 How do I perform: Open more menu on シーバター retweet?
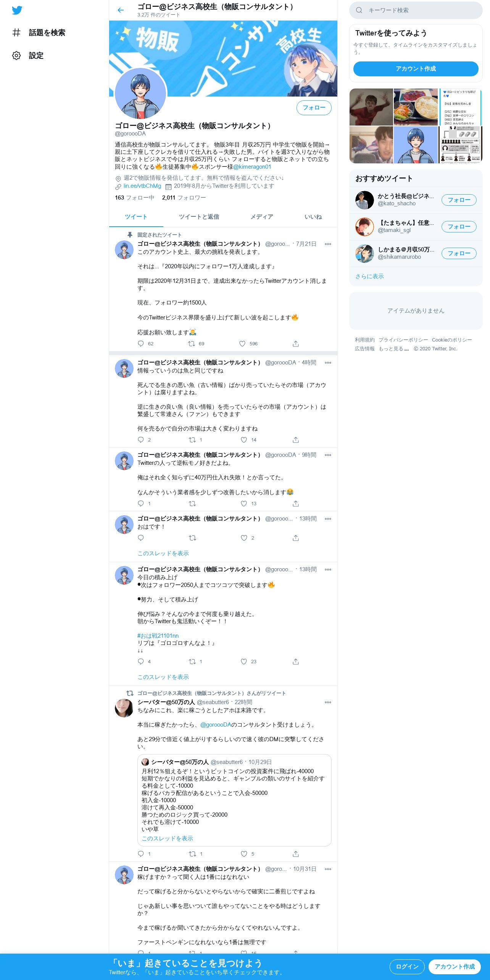[328, 702]
